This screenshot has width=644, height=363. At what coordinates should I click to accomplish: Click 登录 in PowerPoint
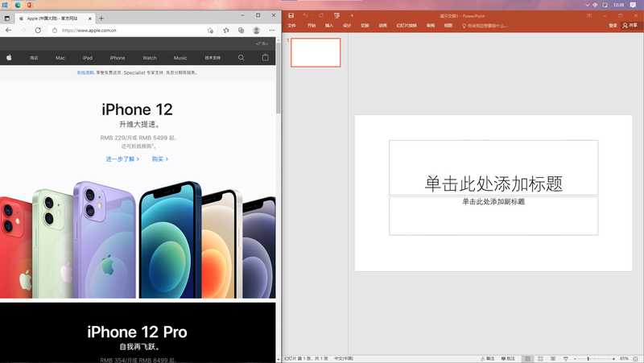(x=613, y=26)
